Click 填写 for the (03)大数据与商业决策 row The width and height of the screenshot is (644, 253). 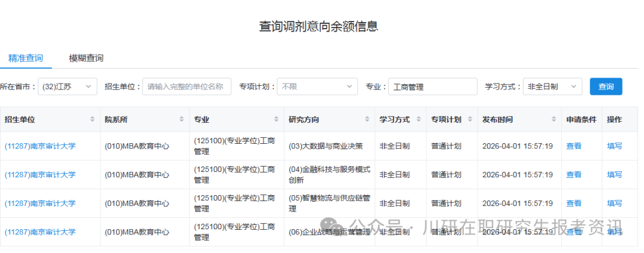tap(614, 146)
